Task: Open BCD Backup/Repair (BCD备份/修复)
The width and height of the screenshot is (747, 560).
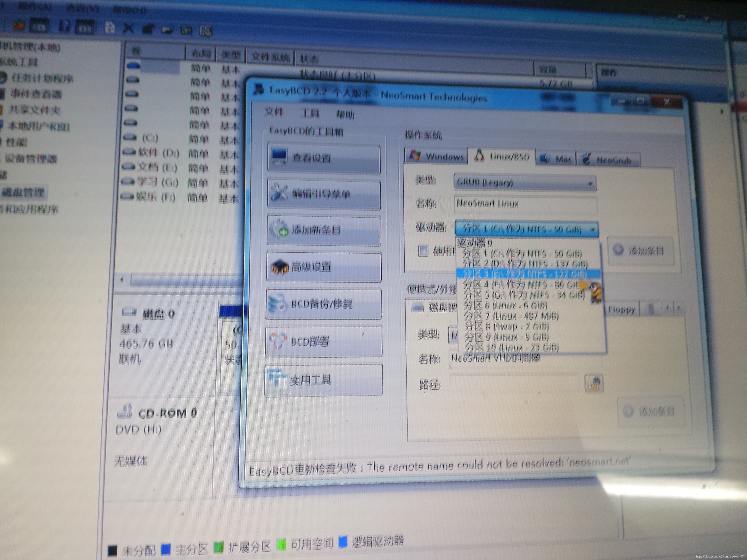Action: click(x=324, y=304)
